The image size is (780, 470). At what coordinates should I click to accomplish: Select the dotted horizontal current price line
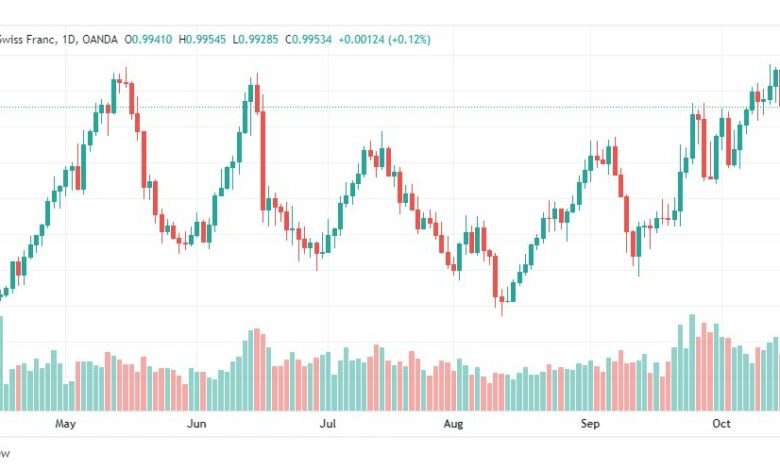click(390, 107)
